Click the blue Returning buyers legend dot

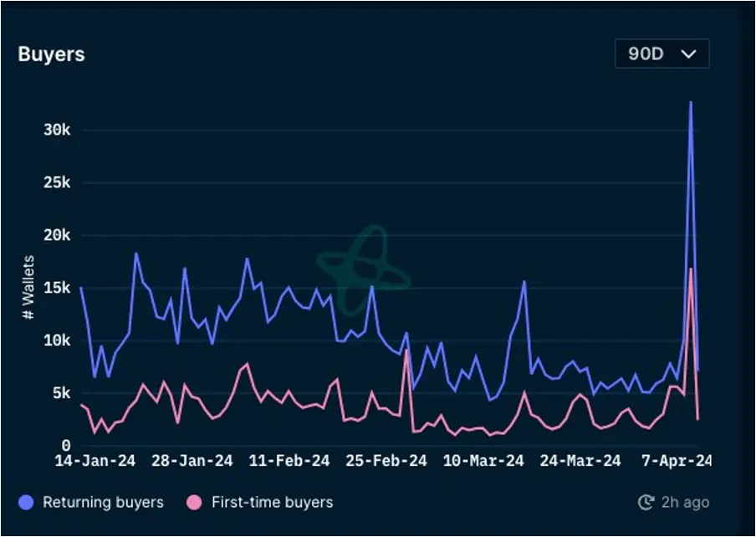click(26, 503)
